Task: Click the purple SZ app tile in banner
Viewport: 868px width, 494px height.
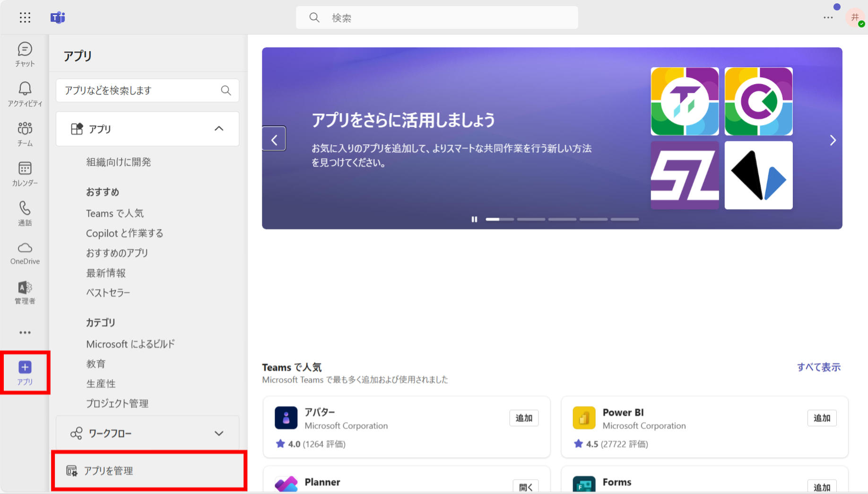Action: (685, 175)
